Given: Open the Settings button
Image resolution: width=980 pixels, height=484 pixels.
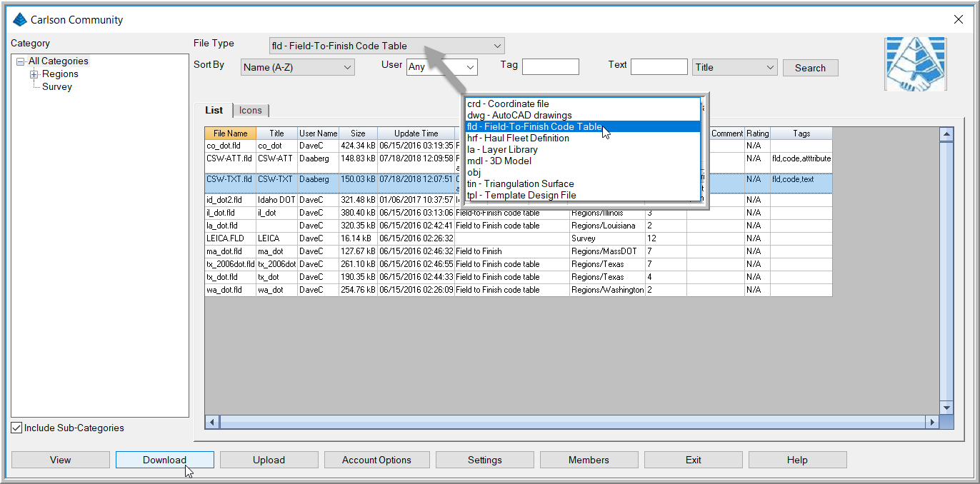Looking at the screenshot, I should click(485, 460).
